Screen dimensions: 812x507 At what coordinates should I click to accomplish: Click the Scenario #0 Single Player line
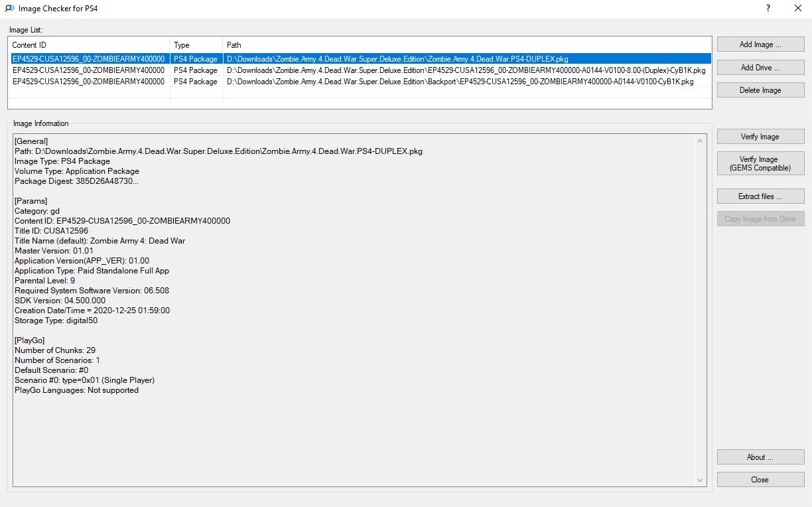click(84, 380)
